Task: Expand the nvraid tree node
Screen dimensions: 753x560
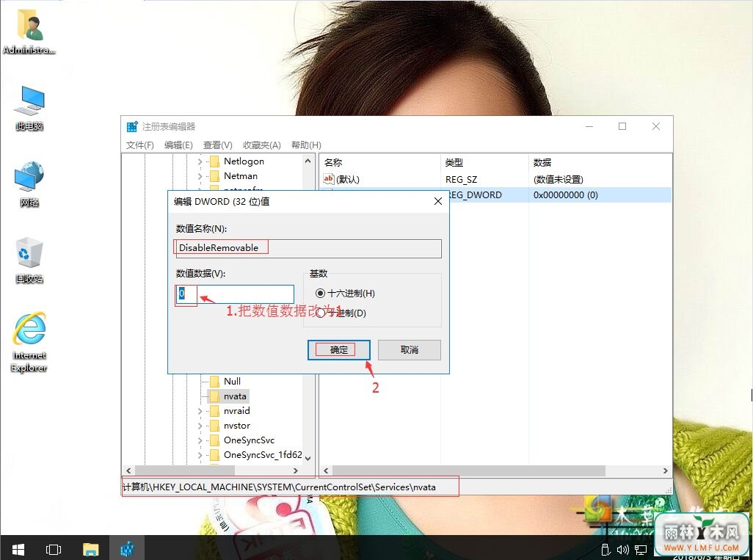Action: coord(200,411)
